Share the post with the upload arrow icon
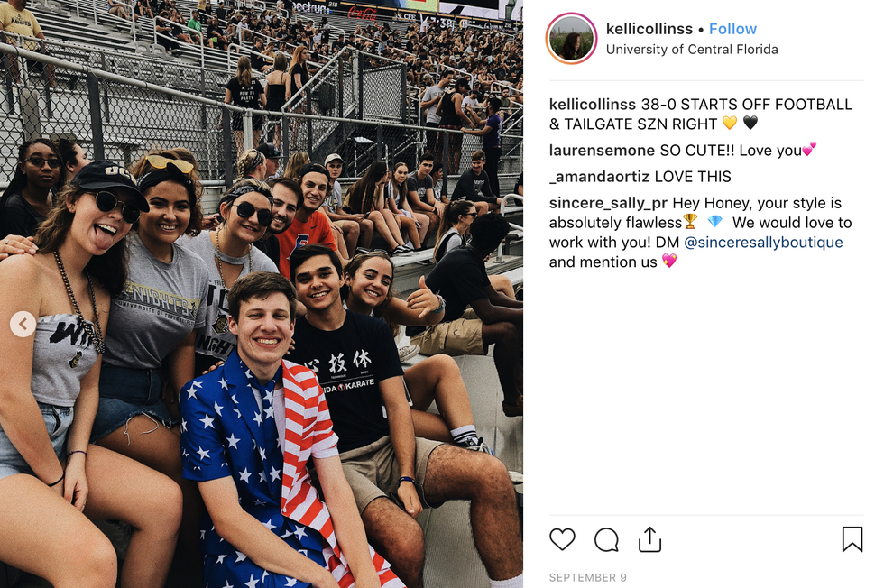Screen dimensions: 884x588 point(649,539)
